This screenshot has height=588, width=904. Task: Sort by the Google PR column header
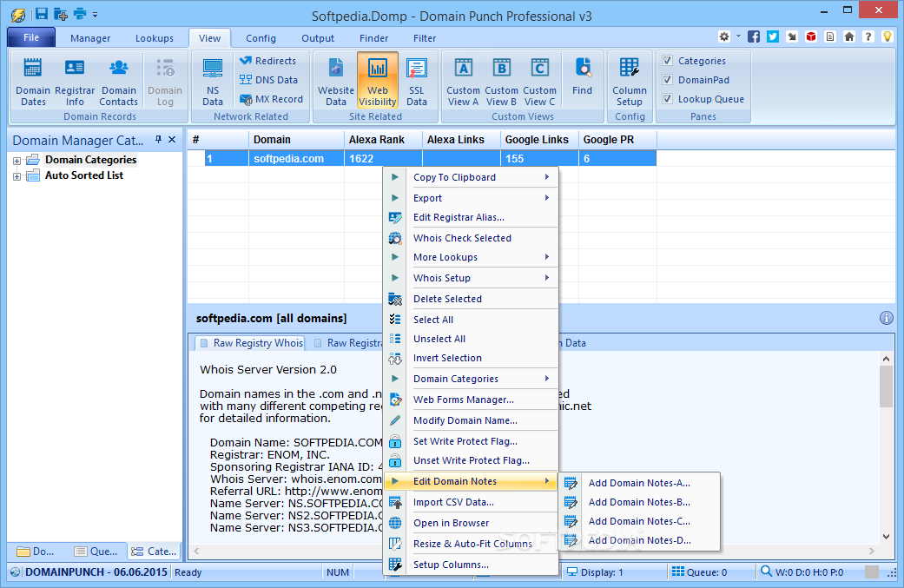pyautogui.click(x=617, y=140)
